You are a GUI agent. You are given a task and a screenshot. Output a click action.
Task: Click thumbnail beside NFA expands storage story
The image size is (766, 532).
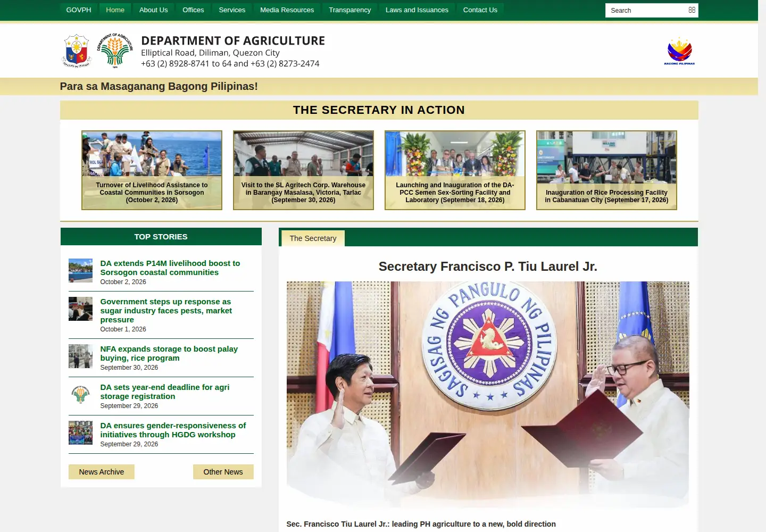click(x=80, y=356)
